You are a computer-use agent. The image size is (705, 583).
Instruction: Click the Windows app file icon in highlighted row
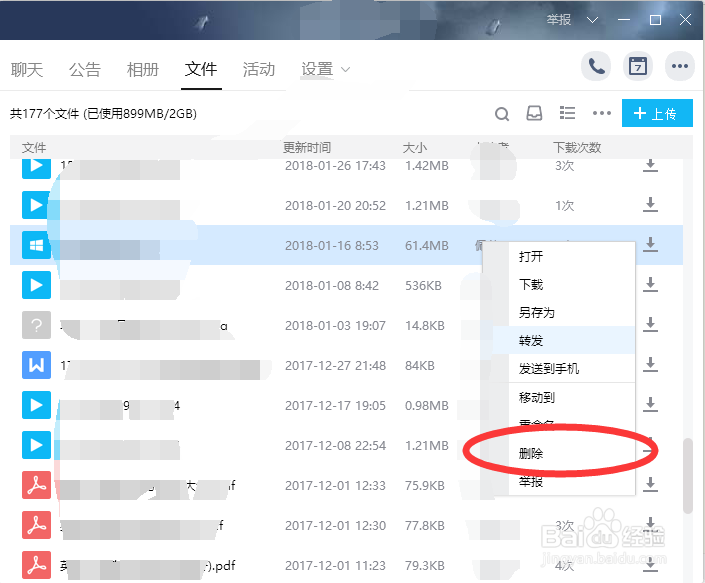[36, 245]
